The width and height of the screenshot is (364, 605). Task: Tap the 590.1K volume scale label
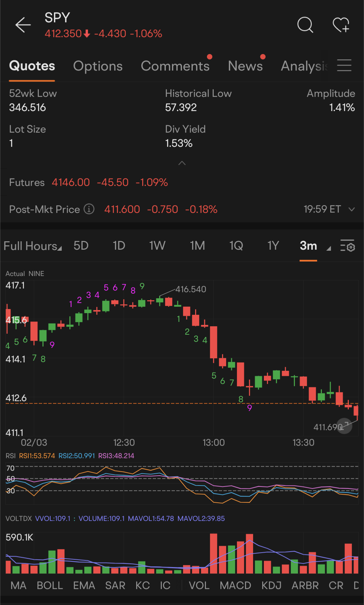point(20,538)
